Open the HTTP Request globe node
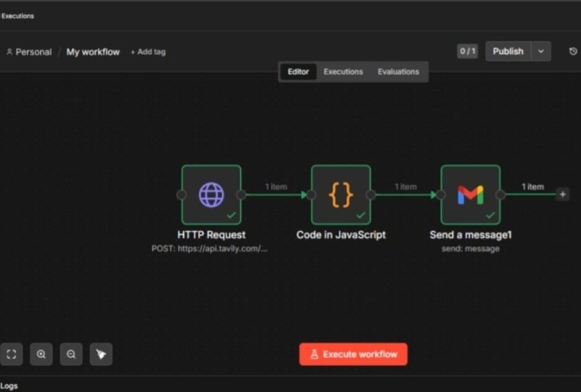 click(x=211, y=195)
